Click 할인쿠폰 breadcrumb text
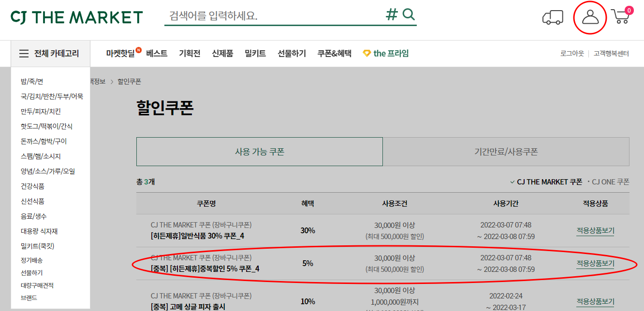 (x=129, y=82)
